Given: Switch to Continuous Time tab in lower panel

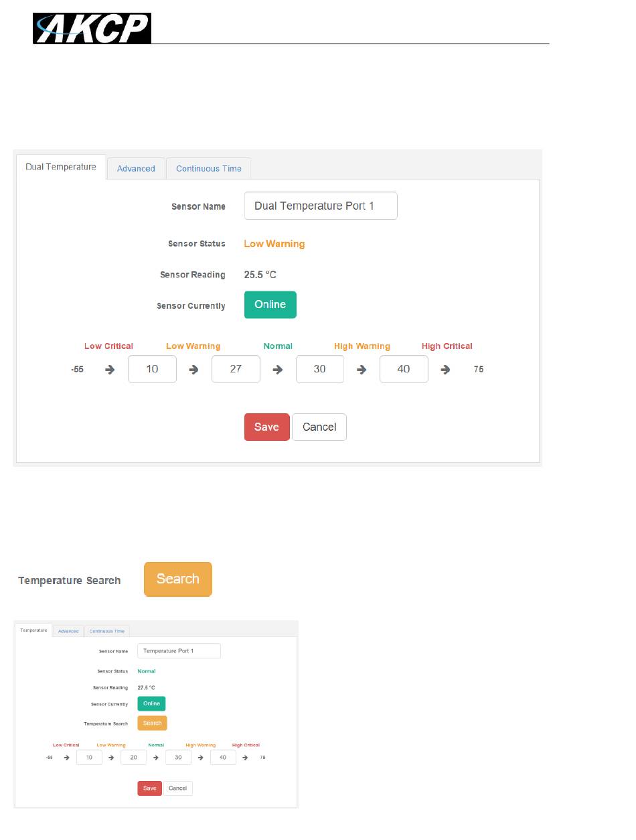Looking at the screenshot, I should pyautogui.click(x=107, y=631).
